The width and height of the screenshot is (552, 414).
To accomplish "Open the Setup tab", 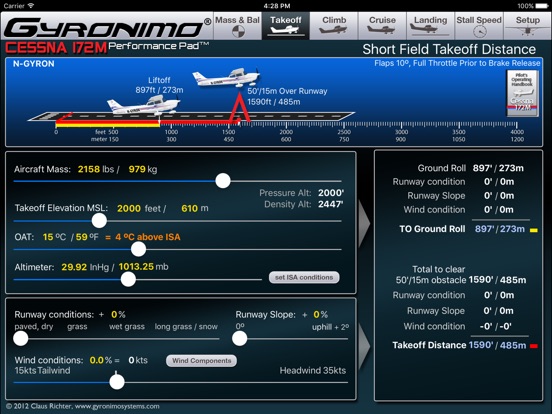I will coord(527,26).
